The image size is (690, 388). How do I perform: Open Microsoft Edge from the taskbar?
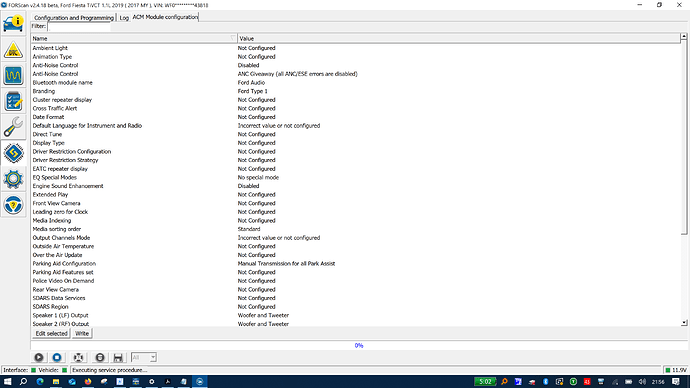click(x=40, y=381)
